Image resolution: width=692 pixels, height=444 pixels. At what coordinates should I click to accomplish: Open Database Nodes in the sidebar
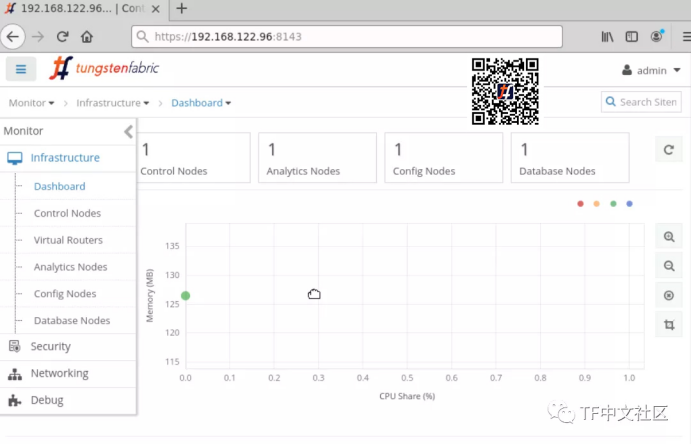(72, 320)
